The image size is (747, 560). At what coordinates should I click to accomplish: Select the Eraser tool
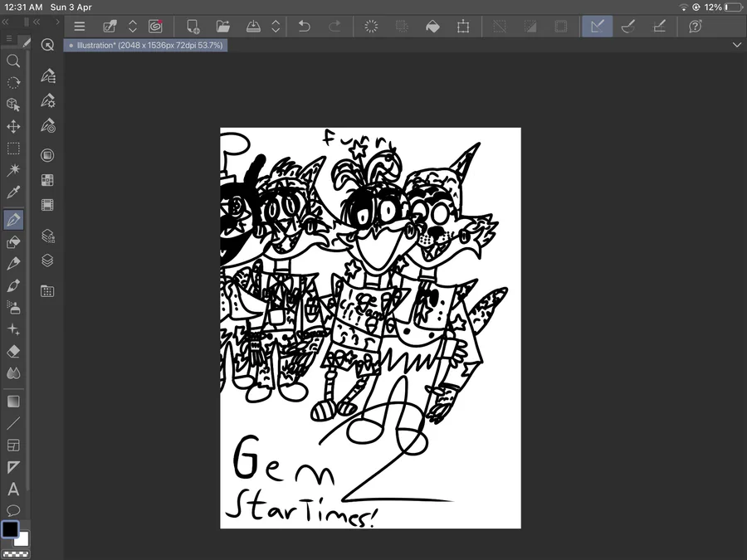pyautogui.click(x=13, y=351)
